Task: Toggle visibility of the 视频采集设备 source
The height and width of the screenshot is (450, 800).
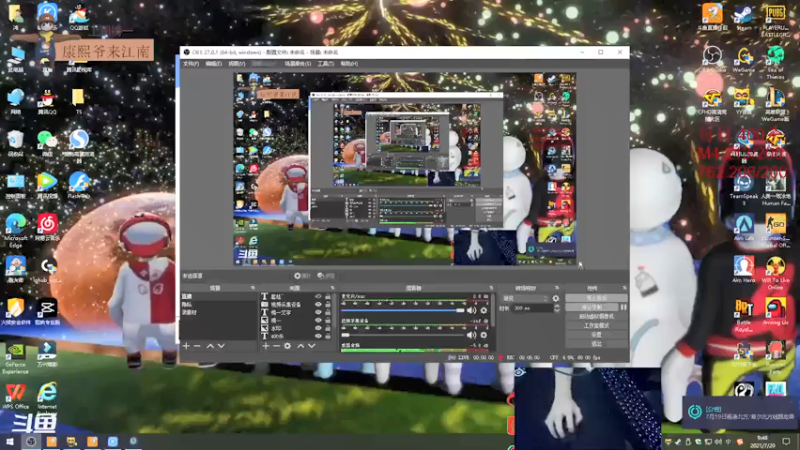Action: [318, 305]
